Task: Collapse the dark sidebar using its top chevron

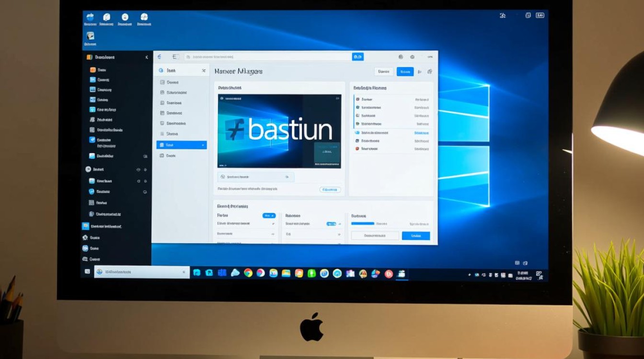Action: pyautogui.click(x=147, y=57)
